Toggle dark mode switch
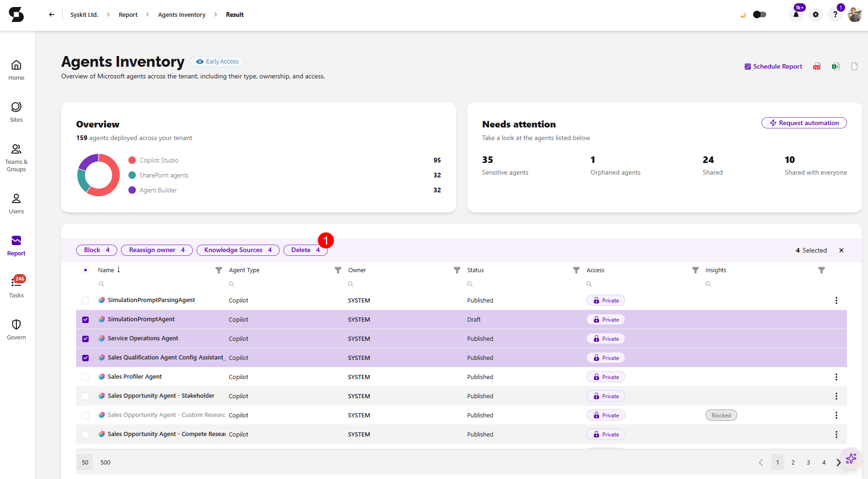Screen dimensions: 868x479 [760, 14]
